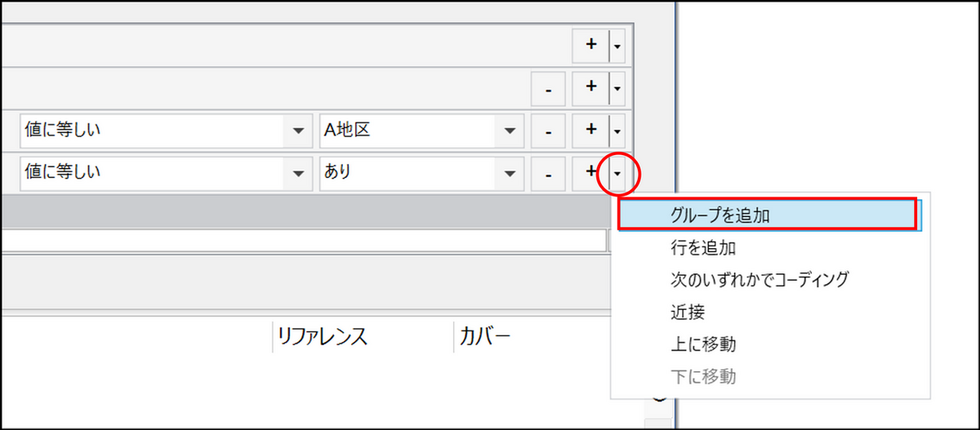Image resolution: width=980 pixels, height=430 pixels.
Task: Open the arrow beside the top row plus button
Action: [x=617, y=47]
